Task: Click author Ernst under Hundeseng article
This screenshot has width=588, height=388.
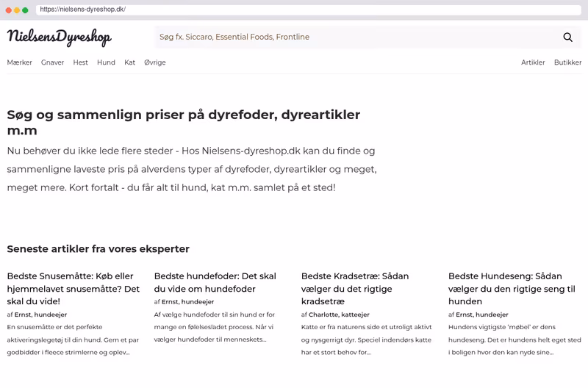Action: pos(482,315)
